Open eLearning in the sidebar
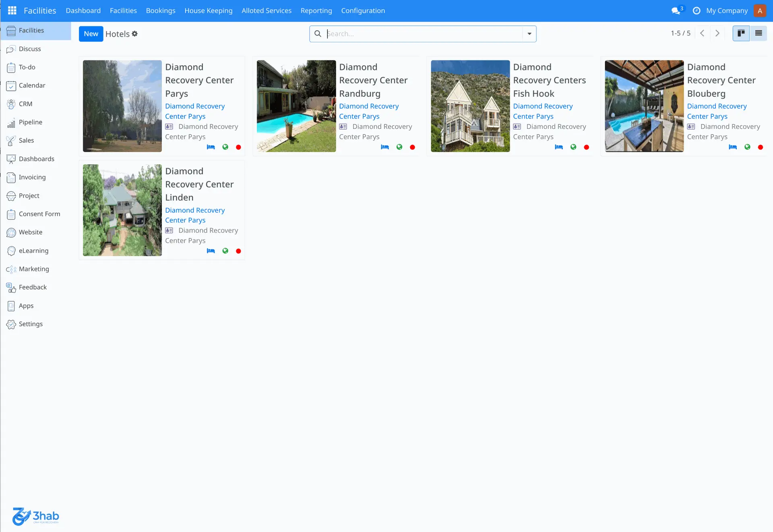Screen dimensions: 773x532 pyautogui.click(x=33, y=250)
